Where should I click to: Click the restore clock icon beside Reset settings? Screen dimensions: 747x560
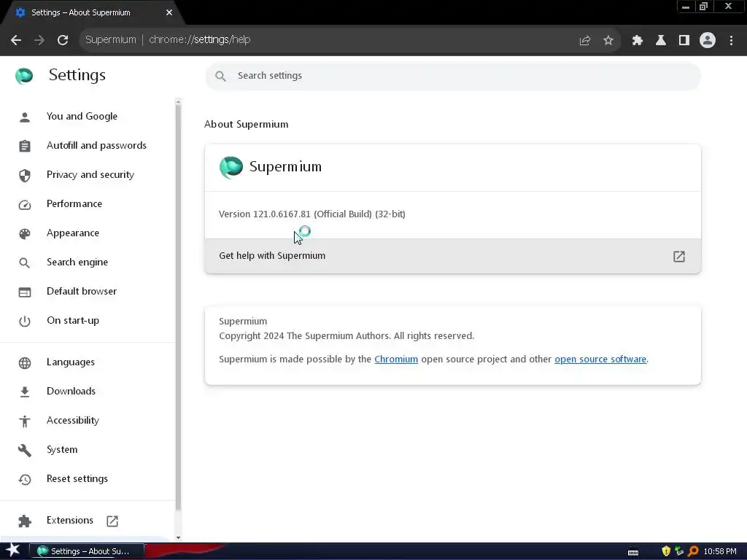click(x=25, y=480)
